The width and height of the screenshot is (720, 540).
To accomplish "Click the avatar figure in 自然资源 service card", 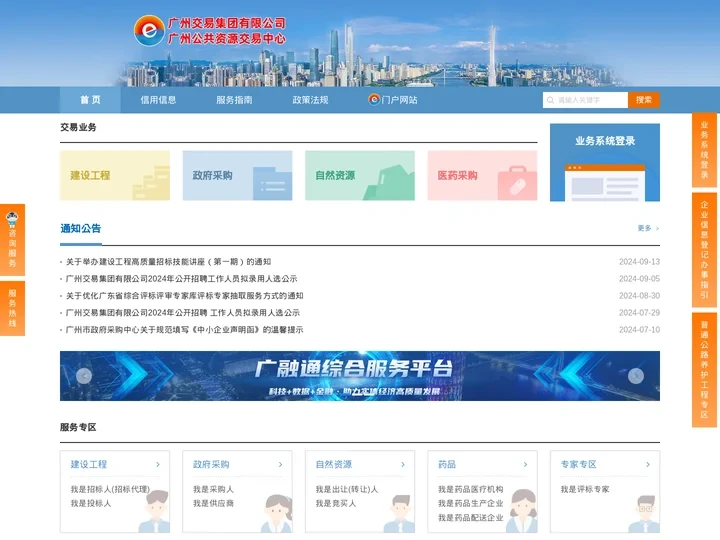I will (400, 513).
